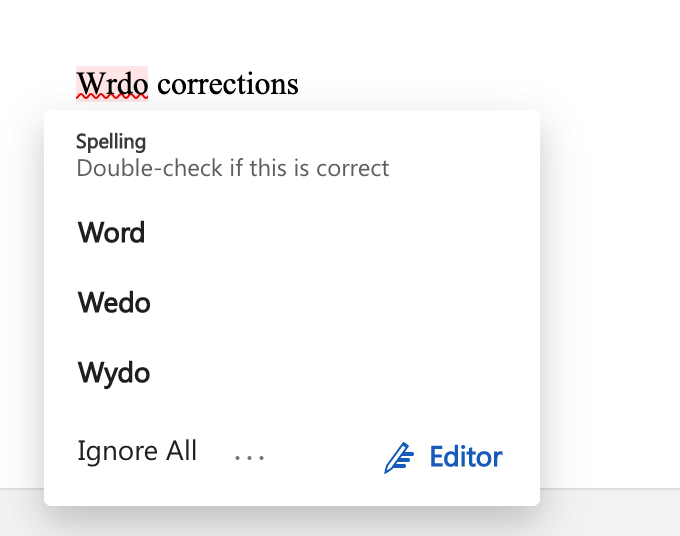
Task: Click the word "corrections" in the document
Action: [228, 84]
